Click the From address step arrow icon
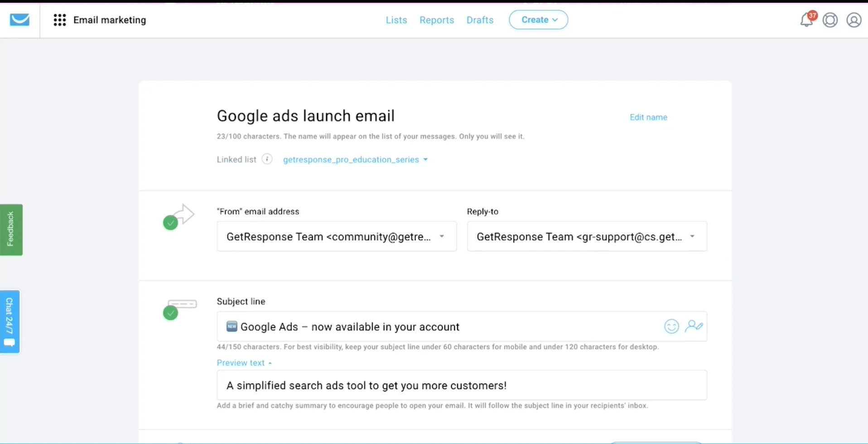Viewport: 868px width, 444px height. pos(178,217)
